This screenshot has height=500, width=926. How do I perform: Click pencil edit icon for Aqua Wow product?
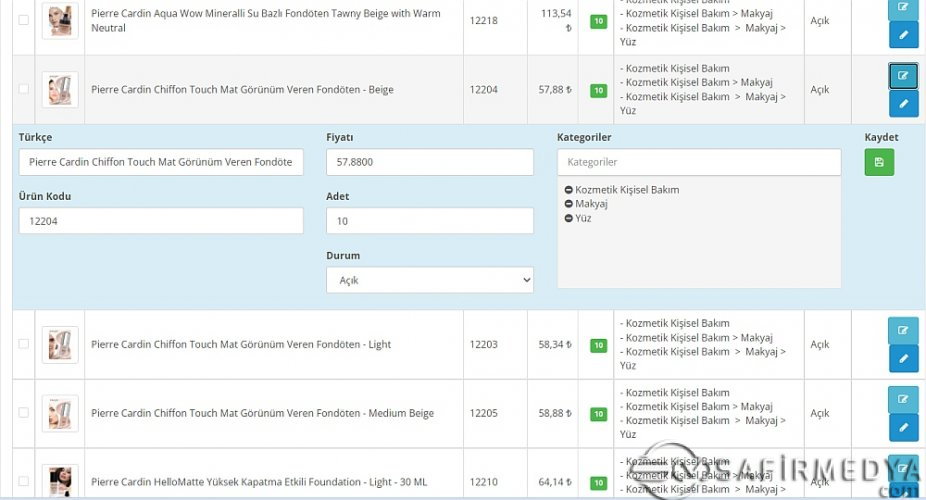click(903, 35)
